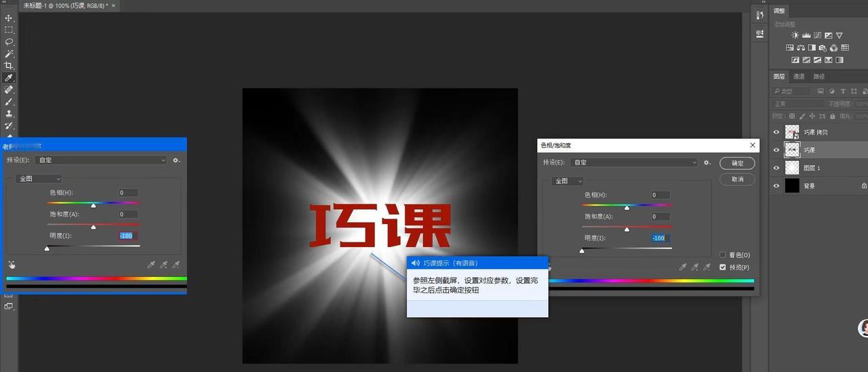The width and height of the screenshot is (868, 372).
Task: Select the 调整 panel tab
Action: point(779,11)
